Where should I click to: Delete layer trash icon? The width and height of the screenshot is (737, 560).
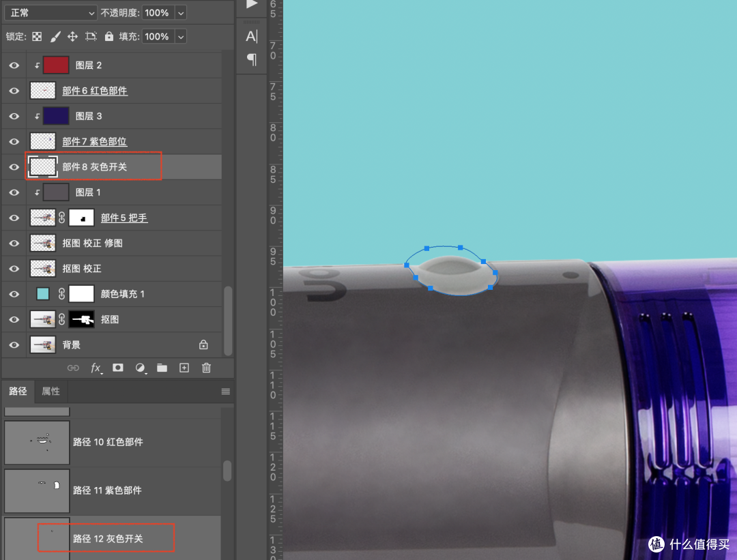click(x=206, y=368)
